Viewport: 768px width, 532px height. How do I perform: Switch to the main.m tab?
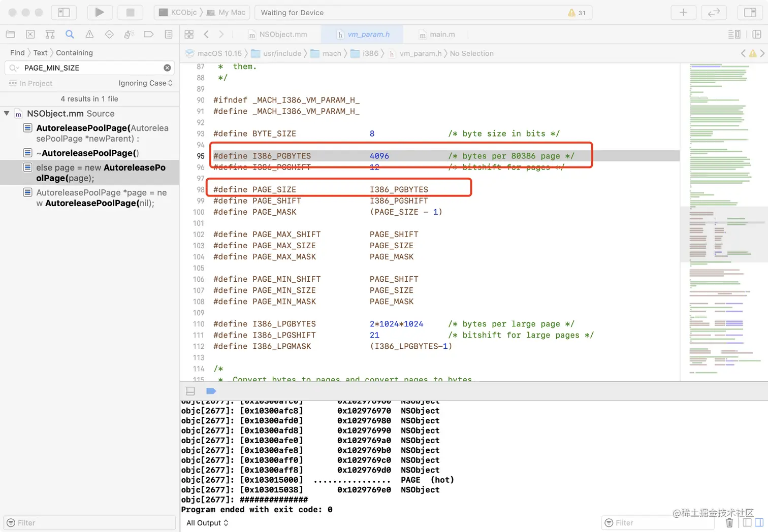pyautogui.click(x=437, y=35)
